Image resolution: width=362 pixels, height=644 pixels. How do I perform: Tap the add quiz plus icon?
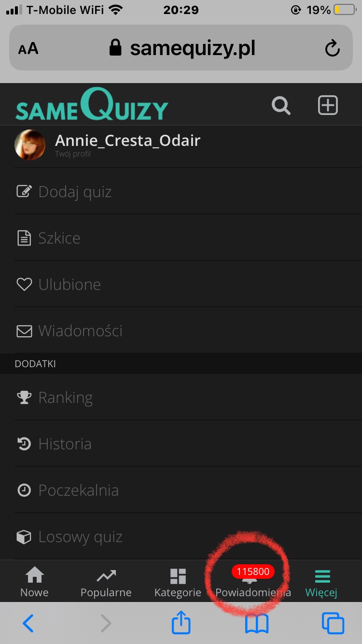[x=328, y=105]
